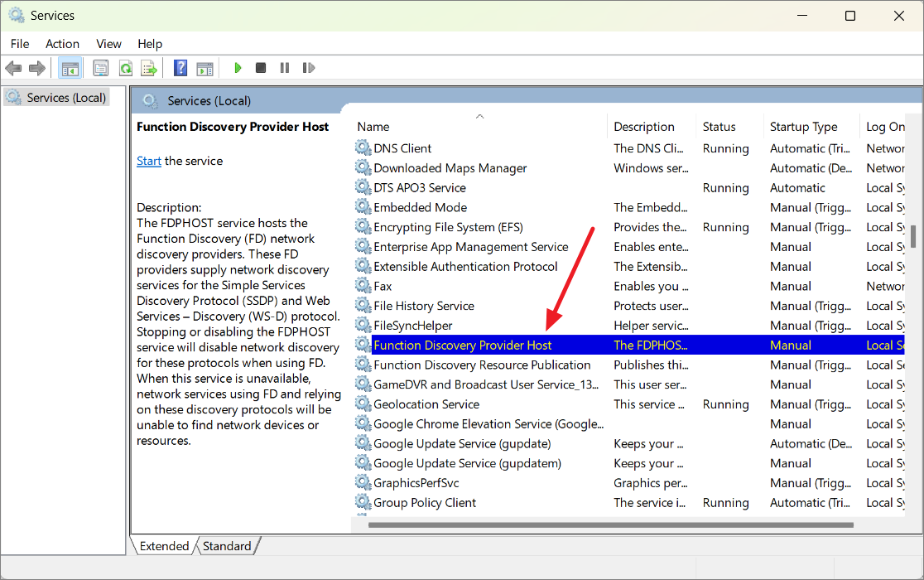Open Help using the toolbar icon
This screenshot has width=924, height=580.
coord(180,67)
